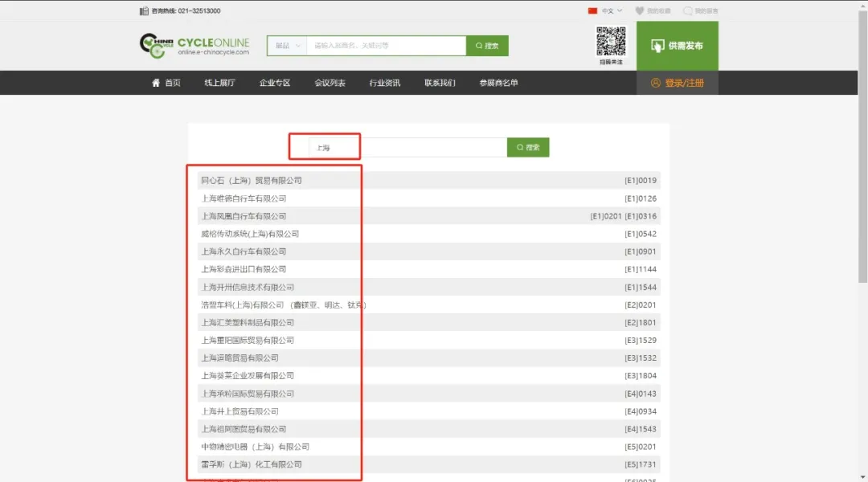Click the top header 搜索 button

(x=487, y=46)
